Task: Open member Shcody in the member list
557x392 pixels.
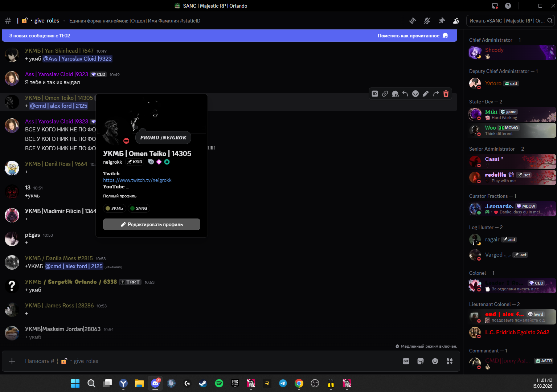Action: pos(512,53)
